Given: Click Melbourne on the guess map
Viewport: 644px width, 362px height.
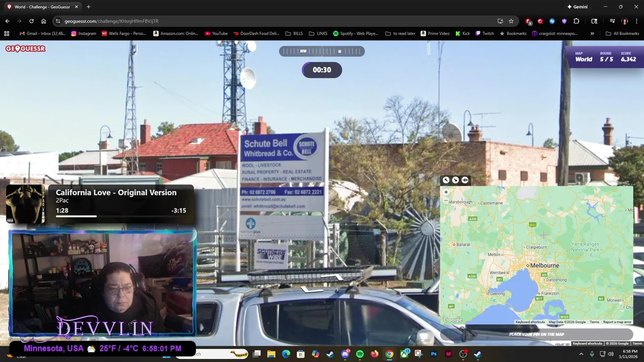Looking at the screenshot, I should (545, 265).
